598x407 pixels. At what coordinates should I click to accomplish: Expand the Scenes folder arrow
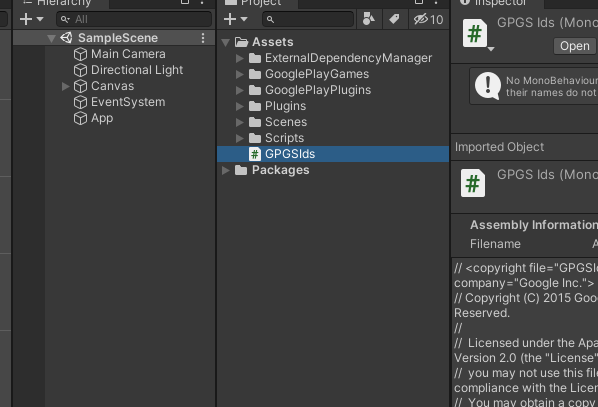240,122
